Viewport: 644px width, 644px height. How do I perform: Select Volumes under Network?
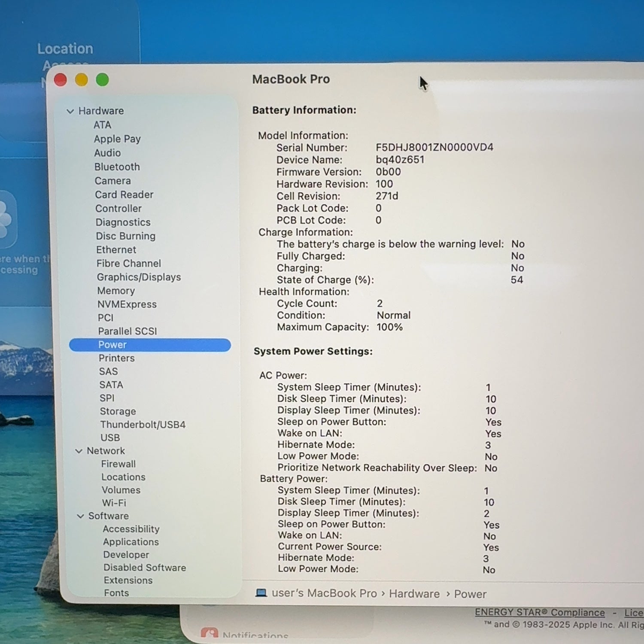pyautogui.click(x=121, y=490)
